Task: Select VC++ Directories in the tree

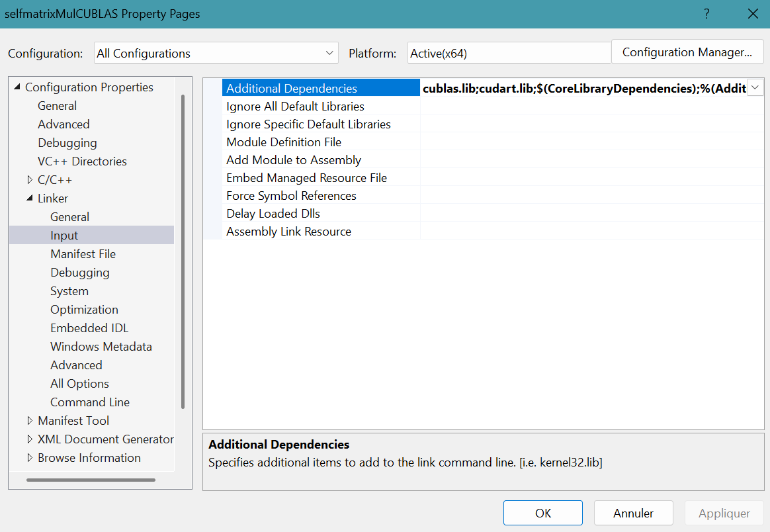Action: click(82, 161)
